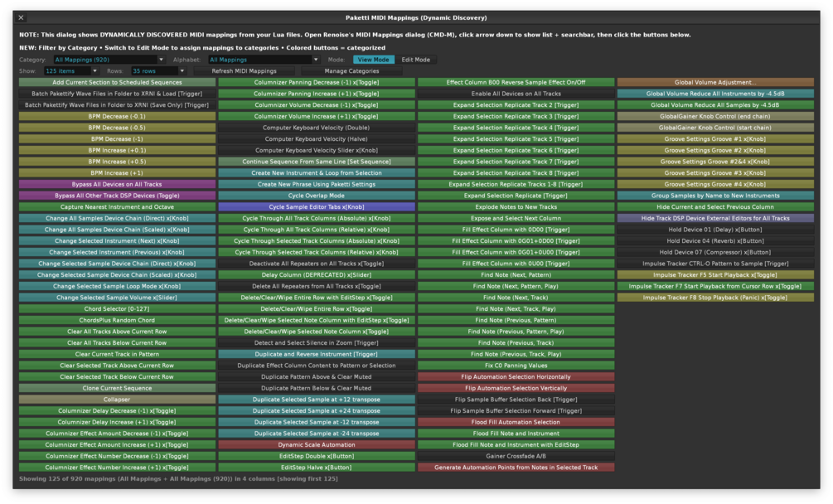Image resolution: width=833 pixels, height=504 pixels.
Task: Click Generate Automation Points from Notes in Selected Track
Action: click(516, 468)
